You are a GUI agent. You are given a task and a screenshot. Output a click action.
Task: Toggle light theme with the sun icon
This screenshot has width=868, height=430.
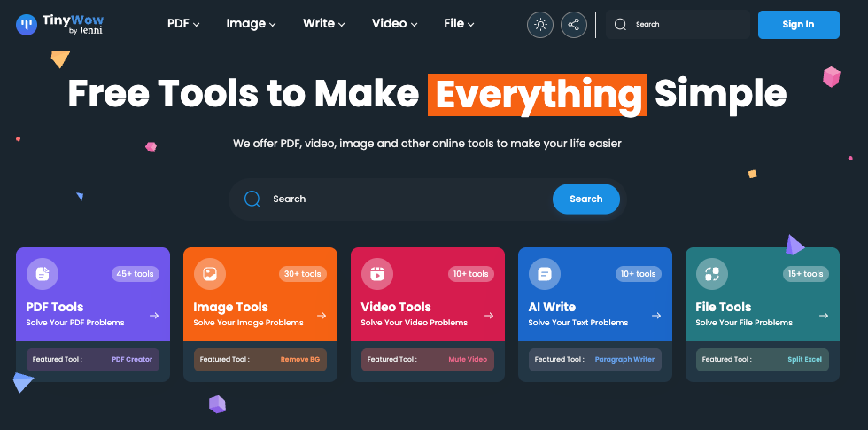click(x=540, y=25)
